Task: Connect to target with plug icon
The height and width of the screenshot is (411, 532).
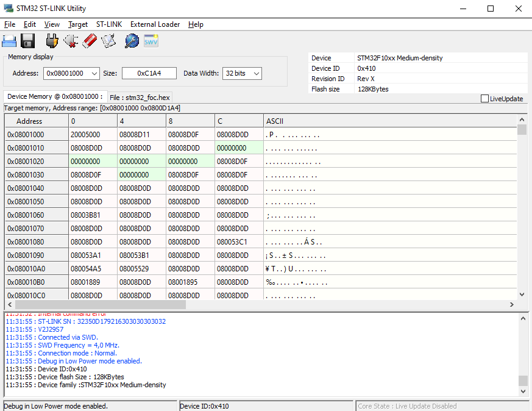Action: 52,41
